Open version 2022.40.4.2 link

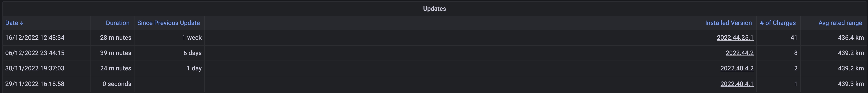pyautogui.click(x=737, y=68)
